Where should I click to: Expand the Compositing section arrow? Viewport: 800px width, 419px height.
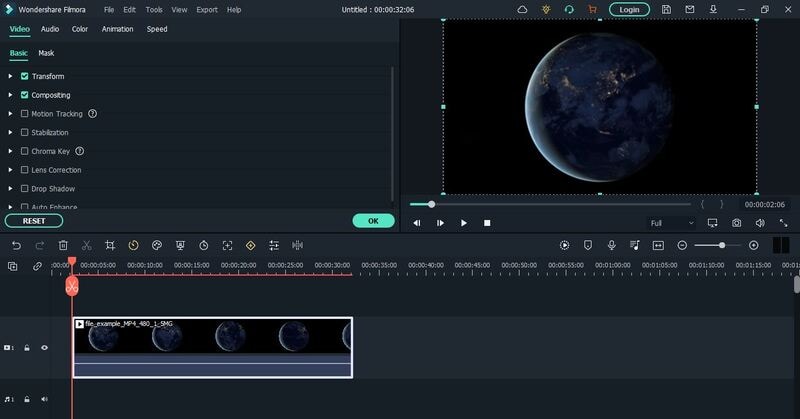(10, 95)
